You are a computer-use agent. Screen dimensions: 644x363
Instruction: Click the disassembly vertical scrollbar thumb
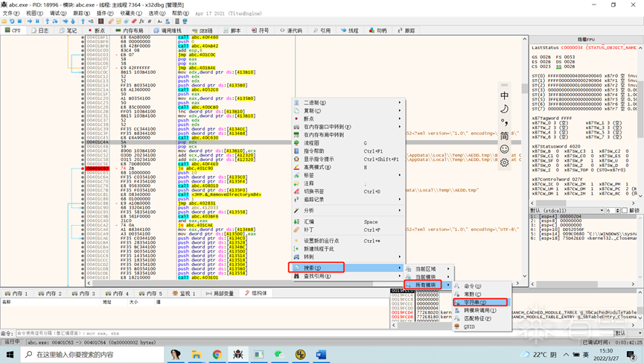[524, 89]
